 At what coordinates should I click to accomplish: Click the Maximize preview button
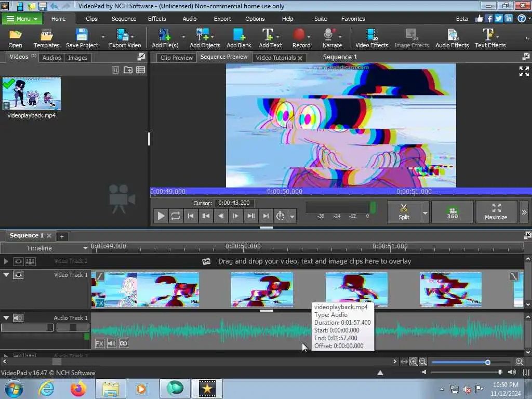point(496,212)
